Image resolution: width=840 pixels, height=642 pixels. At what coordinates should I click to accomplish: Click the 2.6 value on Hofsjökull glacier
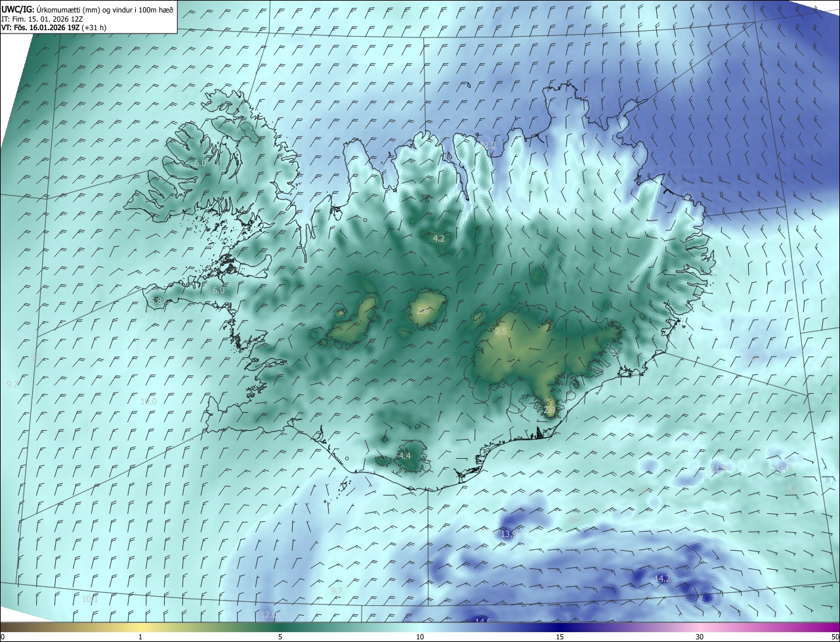[423, 310]
